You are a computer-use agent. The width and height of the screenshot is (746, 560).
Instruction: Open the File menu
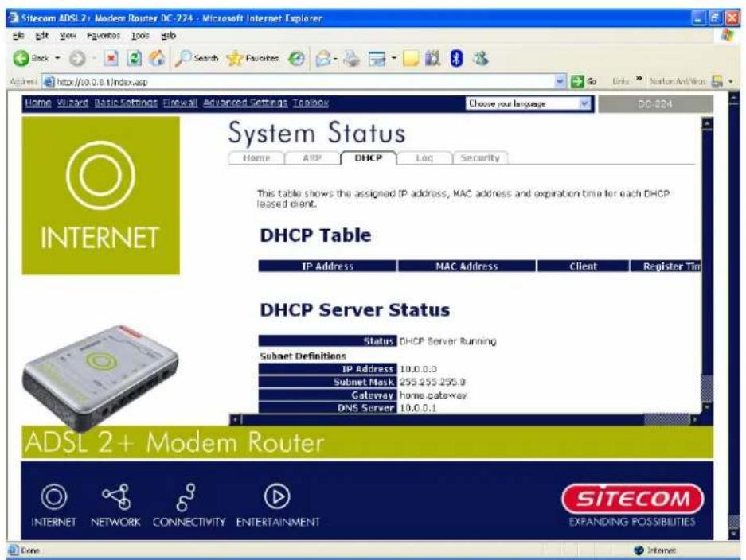click(18, 36)
